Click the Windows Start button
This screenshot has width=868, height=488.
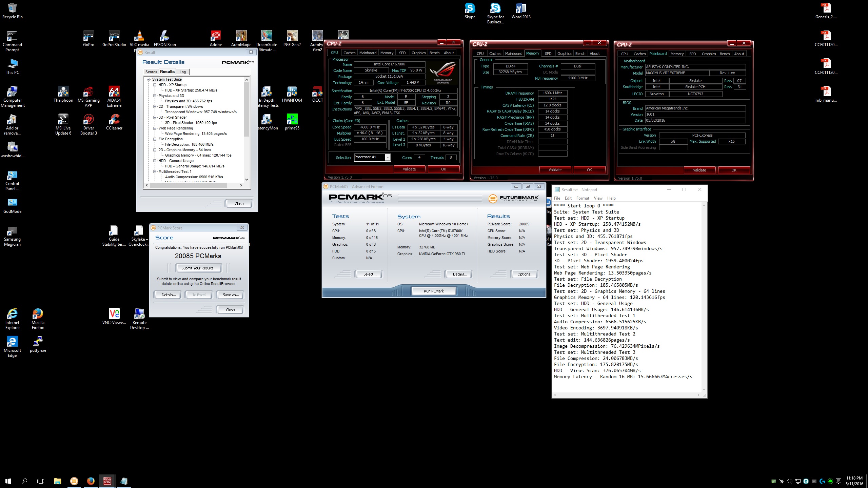8,481
